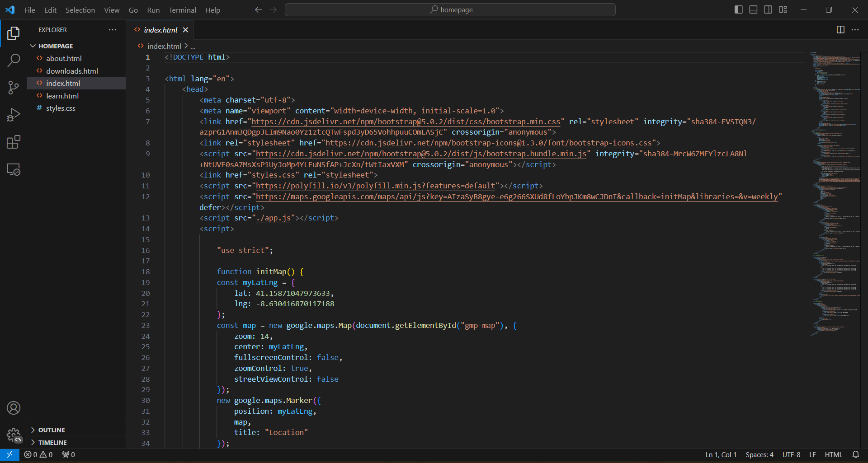This screenshot has height=463, width=868.
Task: Open the Accounts menu icon
Action: point(14,408)
